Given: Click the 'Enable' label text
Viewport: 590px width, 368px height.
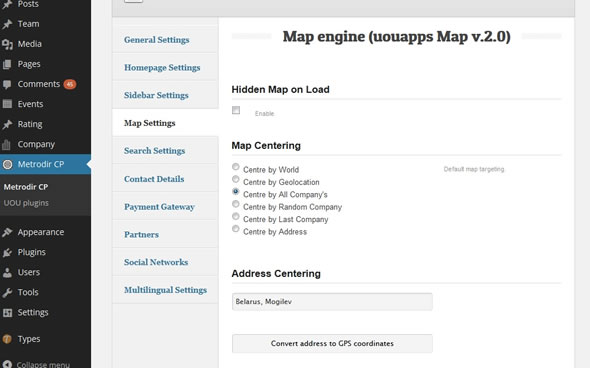Looking at the screenshot, I should click(x=265, y=114).
